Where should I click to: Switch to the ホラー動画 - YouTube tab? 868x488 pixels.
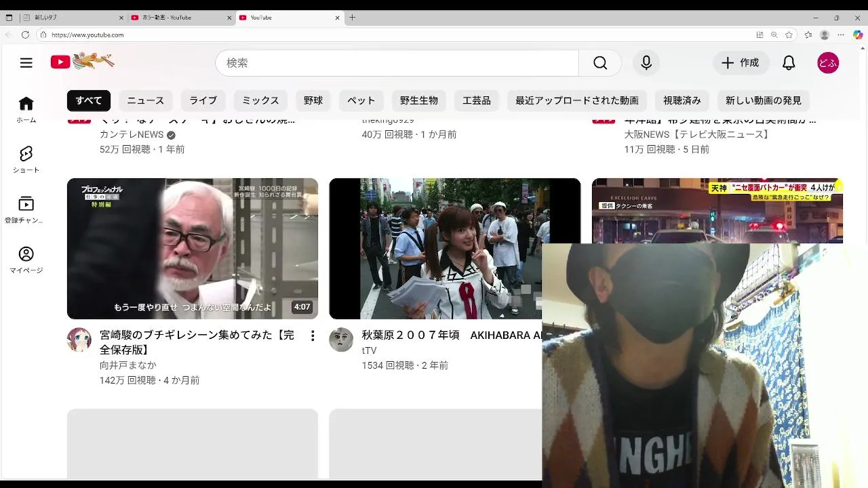(x=181, y=18)
